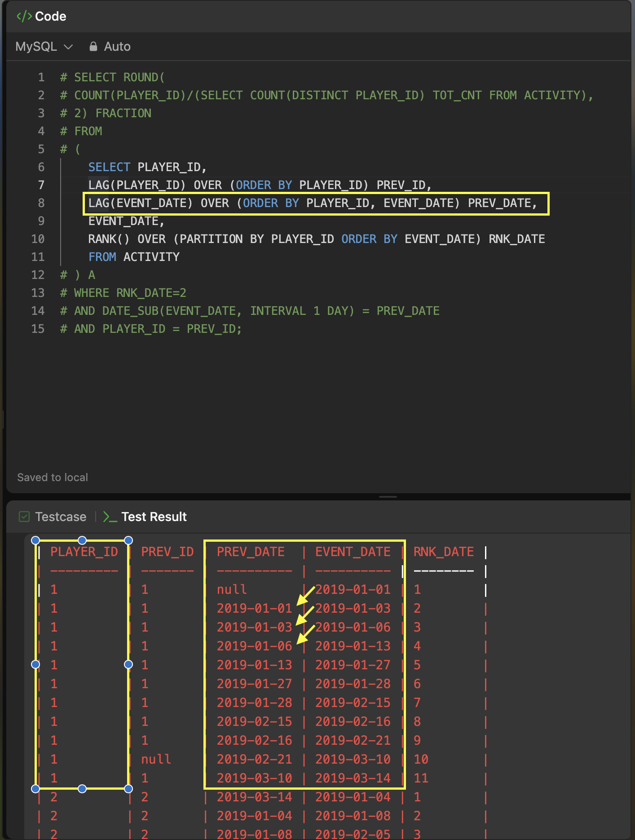Click RNK_DATE value 10
Screen dimensions: 635x840
coord(421,759)
